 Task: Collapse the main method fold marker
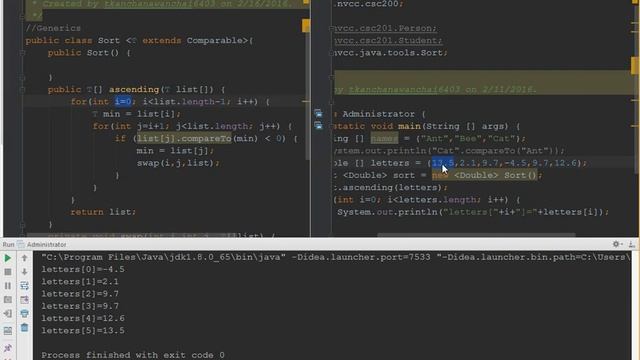(x=332, y=126)
